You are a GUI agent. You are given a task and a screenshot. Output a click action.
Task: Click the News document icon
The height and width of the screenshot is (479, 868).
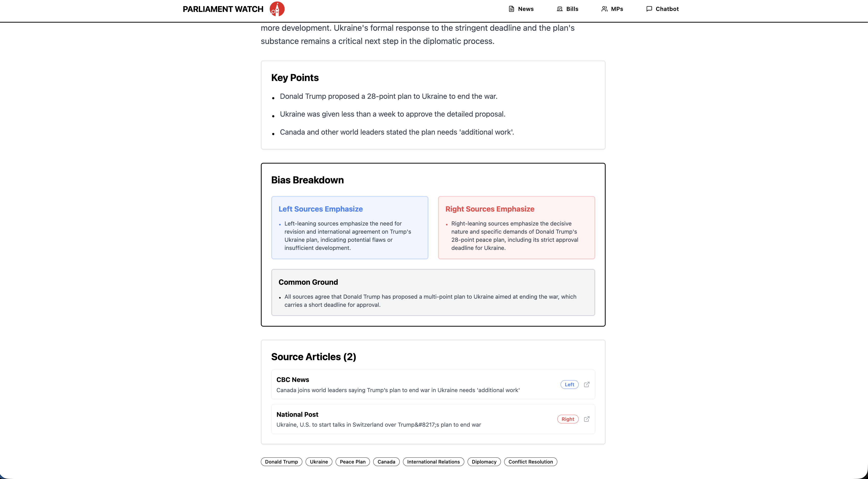(x=511, y=9)
